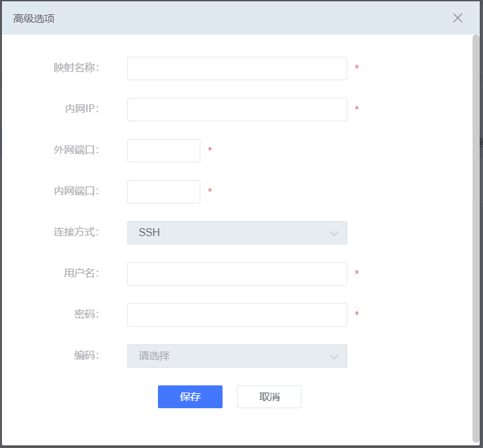Cancel with the 取消 button

point(269,396)
